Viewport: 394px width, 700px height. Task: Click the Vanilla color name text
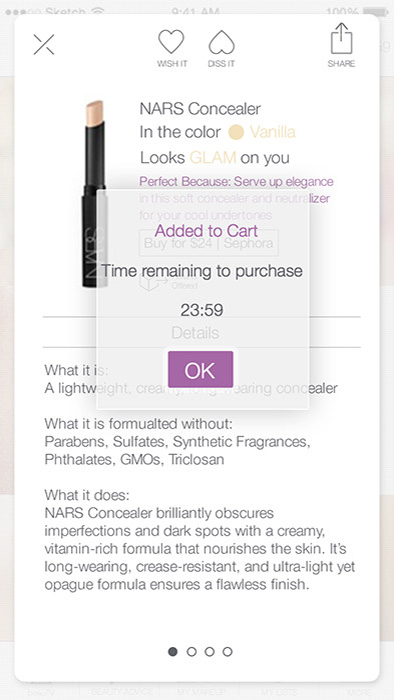click(x=272, y=132)
